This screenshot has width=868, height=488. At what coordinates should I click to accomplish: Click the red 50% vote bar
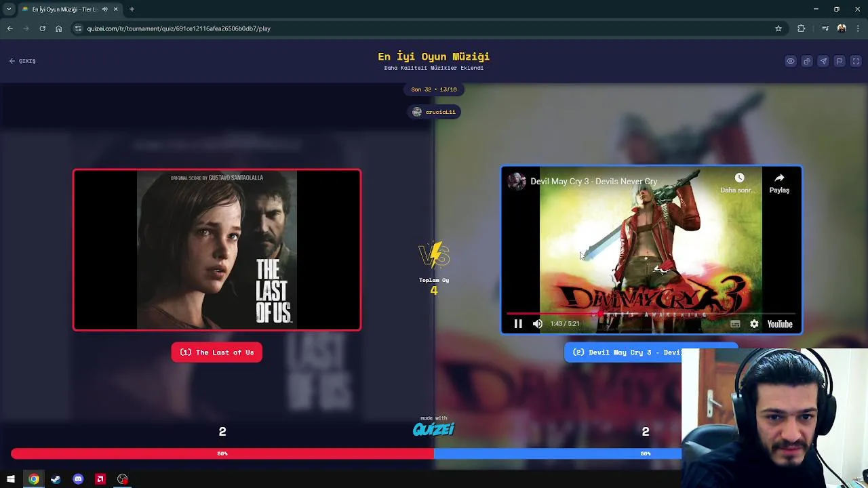click(x=222, y=453)
